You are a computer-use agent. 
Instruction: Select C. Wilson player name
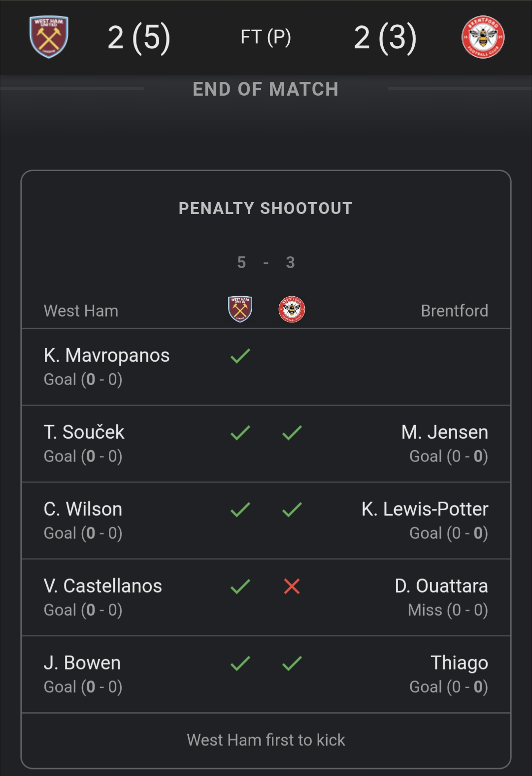pyautogui.click(x=83, y=509)
